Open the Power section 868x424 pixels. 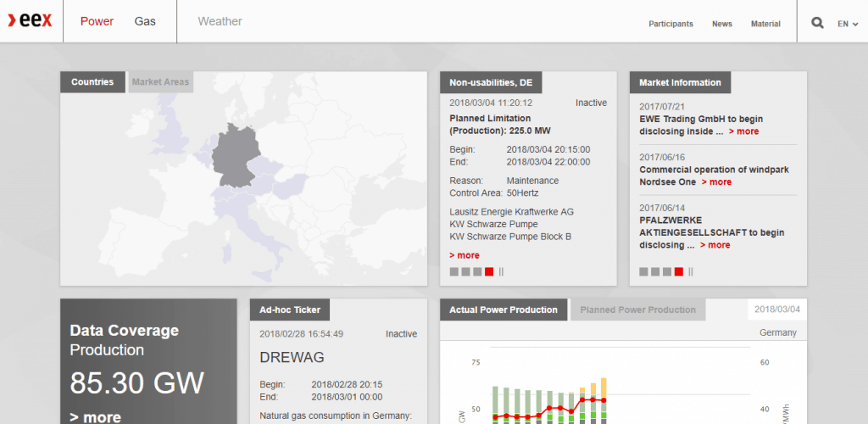(x=97, y=21)
